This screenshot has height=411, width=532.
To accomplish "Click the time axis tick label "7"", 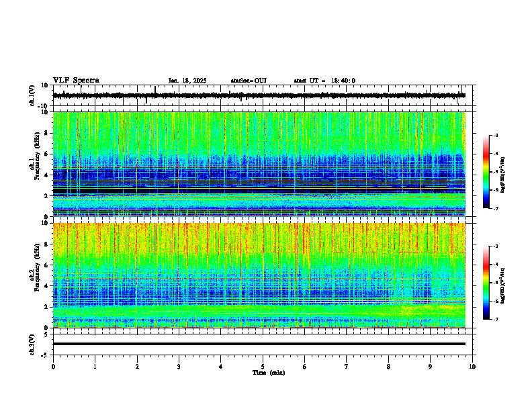I will point(347,367).
